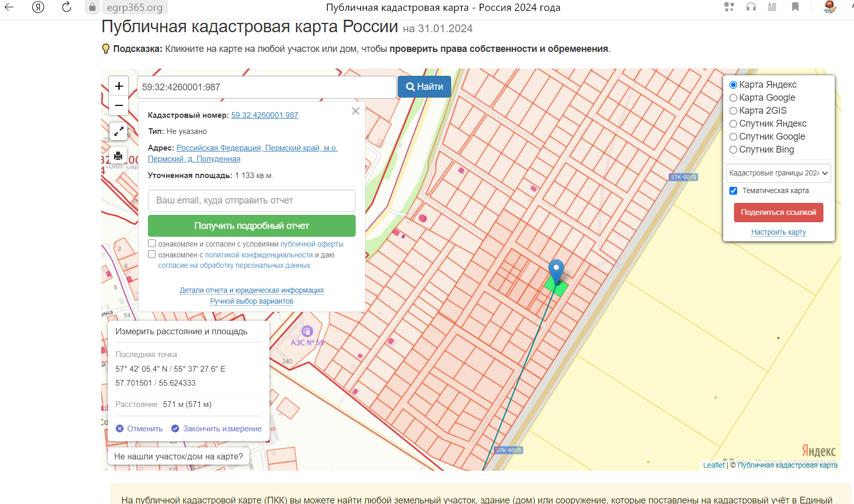The height and width of the screenshot is (504, 854).
Task: Open the Leaflet attribution link
Action: point(714,465)
